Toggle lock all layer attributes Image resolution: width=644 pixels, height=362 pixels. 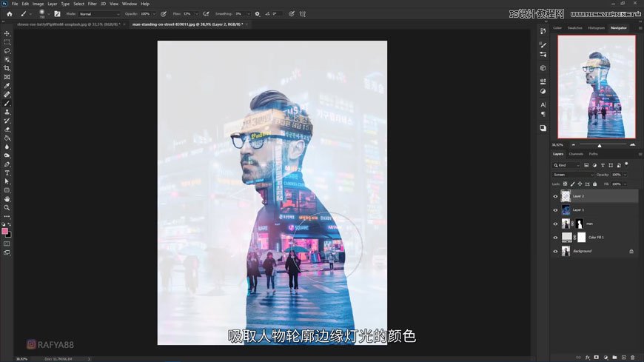[x=594, y=184]
